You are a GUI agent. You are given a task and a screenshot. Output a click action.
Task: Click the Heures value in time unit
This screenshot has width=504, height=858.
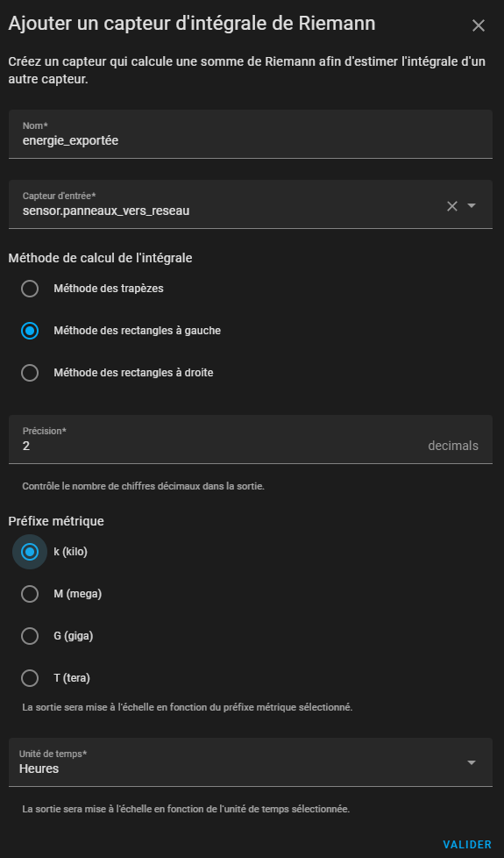39,769
